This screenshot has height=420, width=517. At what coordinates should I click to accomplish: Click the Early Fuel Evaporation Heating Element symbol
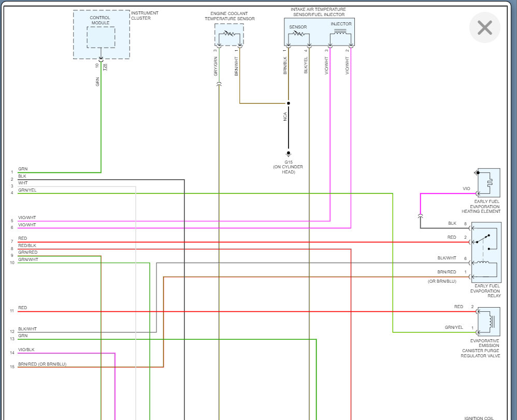(489, 183)
